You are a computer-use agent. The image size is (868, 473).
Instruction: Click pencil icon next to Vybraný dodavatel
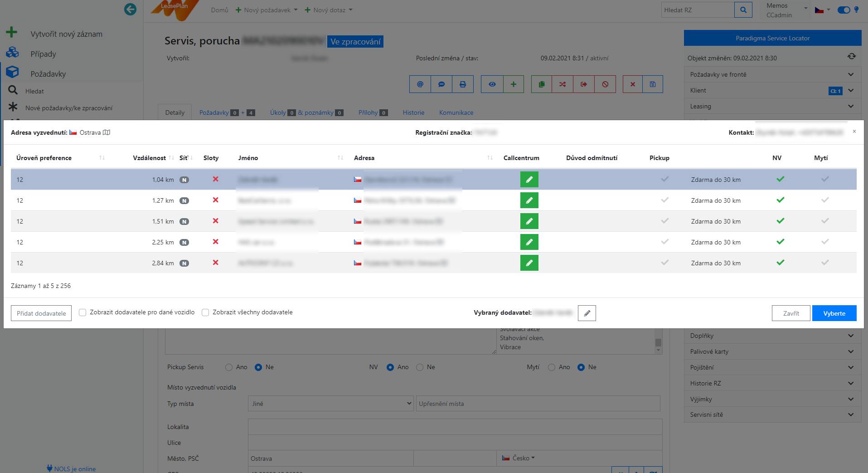click(x=587, y=313)
